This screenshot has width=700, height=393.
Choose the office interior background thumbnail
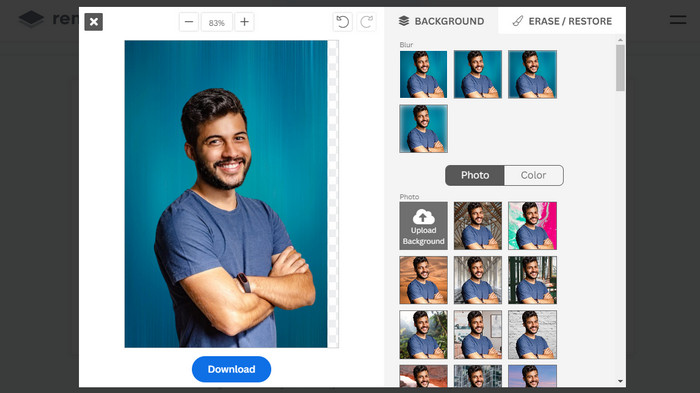pyautogui.click(x=478, y=334)
